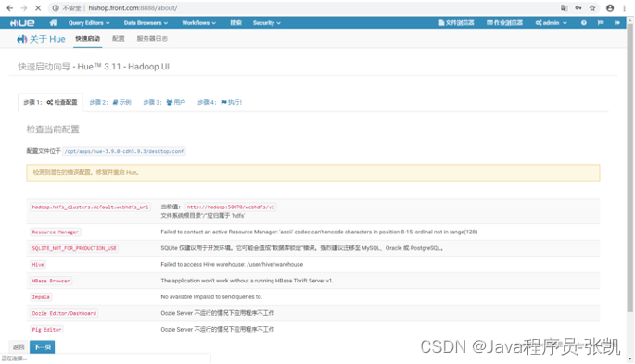
Task: Switch to the 配置 tab
Action: pos(119,38)
